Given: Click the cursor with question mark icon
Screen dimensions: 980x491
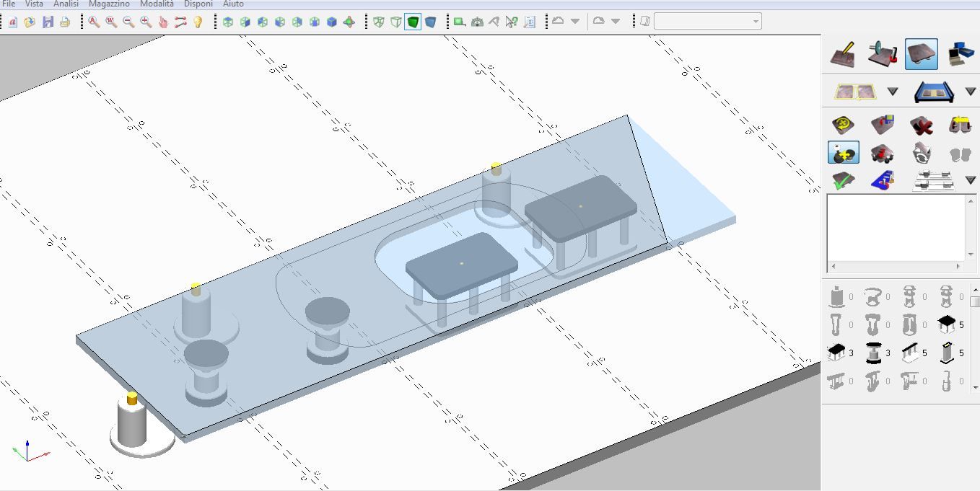Looking at the screenshot, I should (512, 22).
